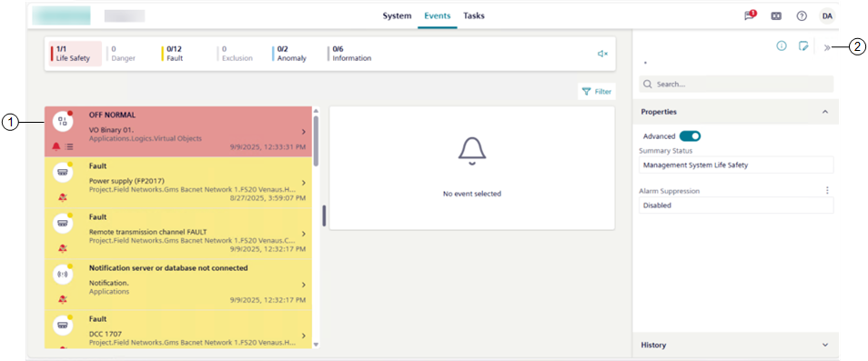Click the virtual object icon of OFF NORMAL event

(63, 121)
